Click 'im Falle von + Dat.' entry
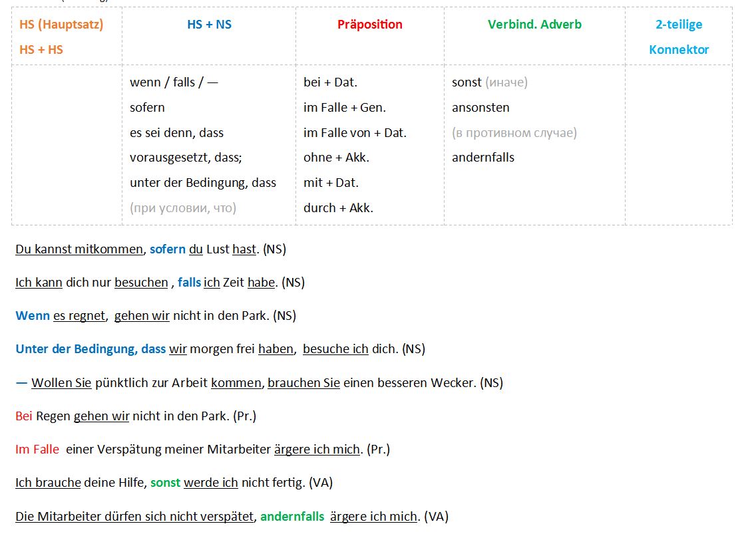The image size is (756, 536). [x=355, y=133]
